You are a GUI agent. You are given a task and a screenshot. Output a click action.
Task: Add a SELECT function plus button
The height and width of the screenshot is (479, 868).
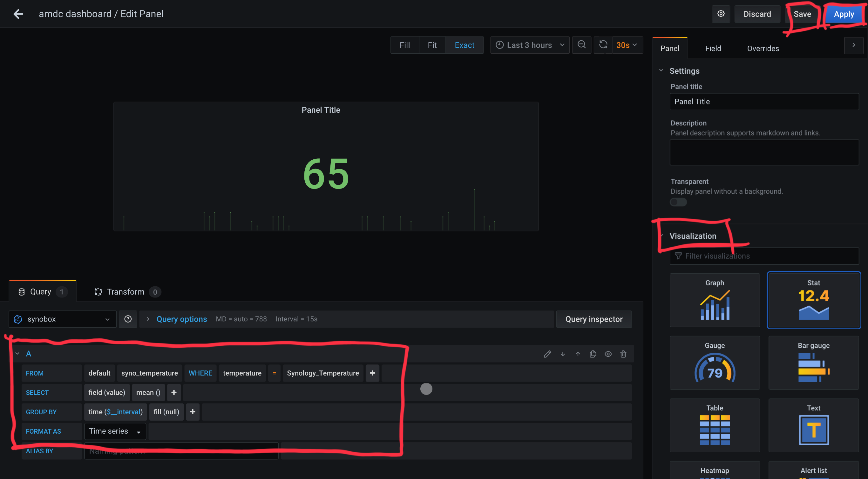(174, 392)
